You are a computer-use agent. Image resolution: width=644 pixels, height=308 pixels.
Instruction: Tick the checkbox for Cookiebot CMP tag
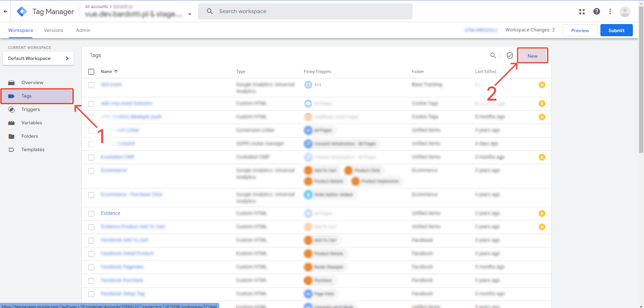(91, 157)
